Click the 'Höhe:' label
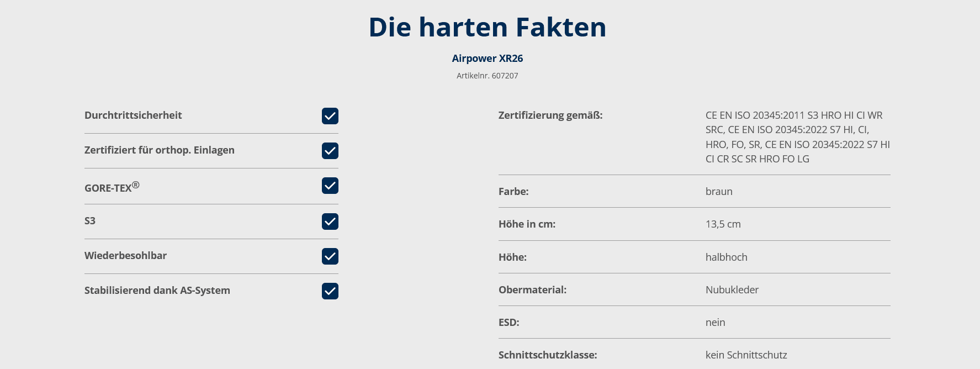Viewport: 980px width, 369px height. pyautogui.click(x=512, y=257)
